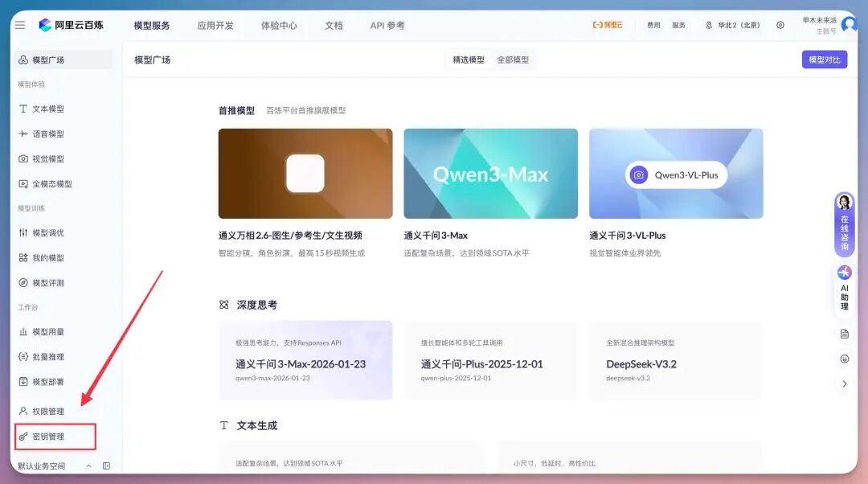
Task: Open the AI 助理 floating button
Action: tap(844, 288)
